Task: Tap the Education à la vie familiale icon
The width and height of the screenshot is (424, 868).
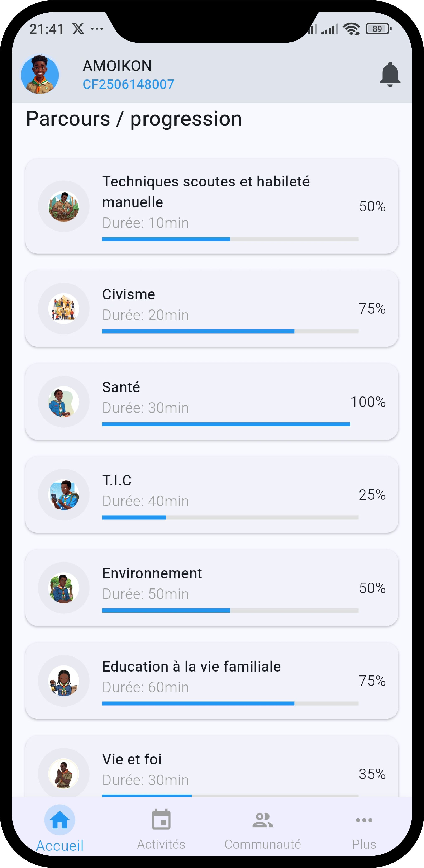Action: pos(64,681)
